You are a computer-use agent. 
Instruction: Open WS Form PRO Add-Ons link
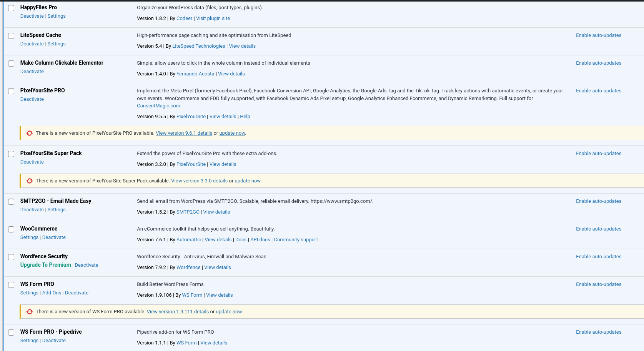[52, 293]
